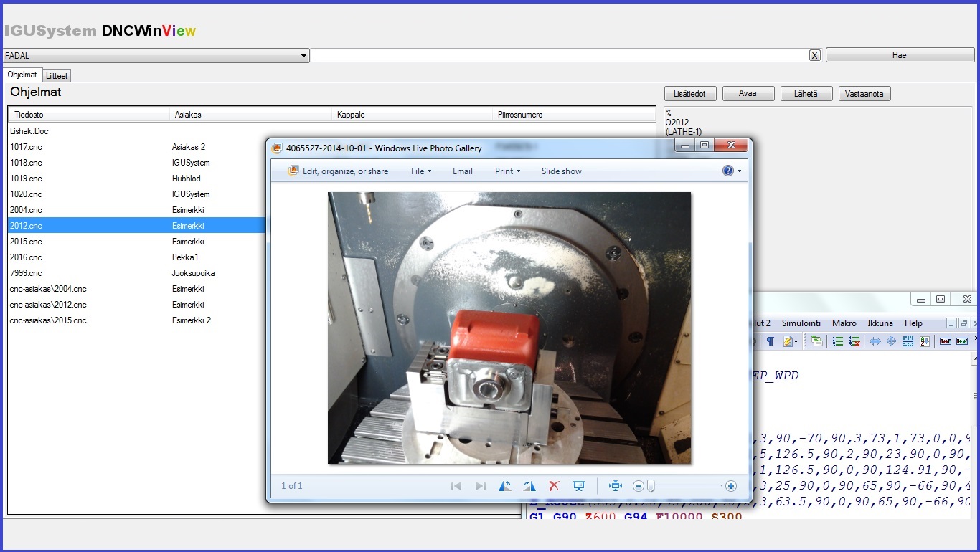Click the Photo Gallery zoom slider handle
Viewport: 980px width, 552px height.
coord(651,486)
